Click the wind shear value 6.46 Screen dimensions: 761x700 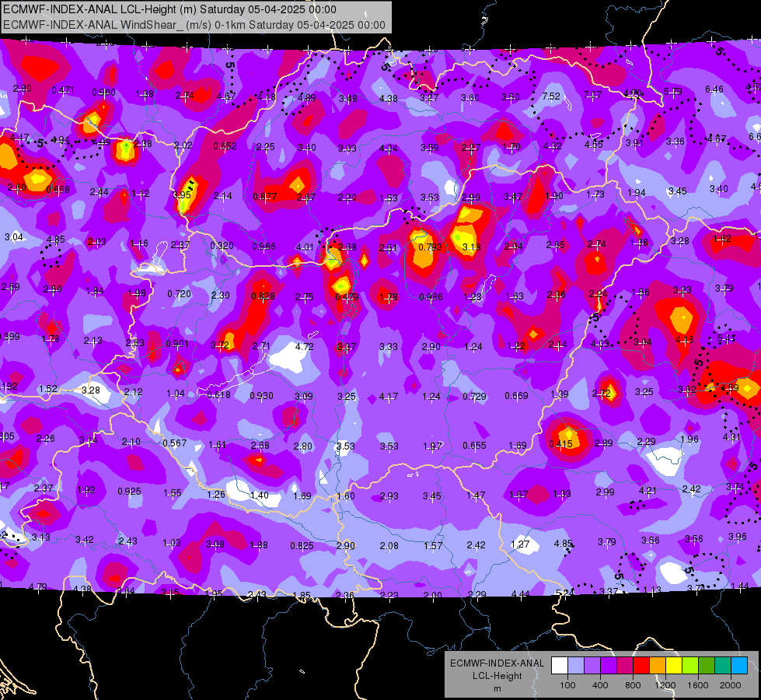coord(714,89)
